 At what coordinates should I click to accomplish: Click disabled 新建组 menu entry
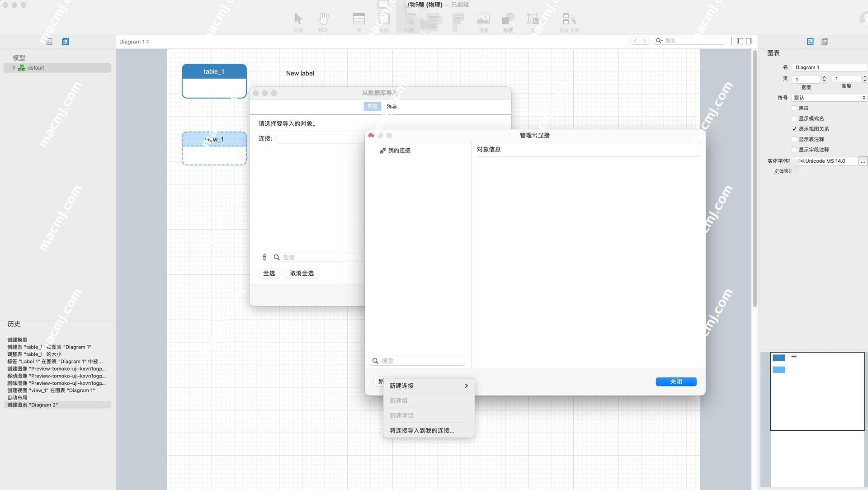coord(429,400)
